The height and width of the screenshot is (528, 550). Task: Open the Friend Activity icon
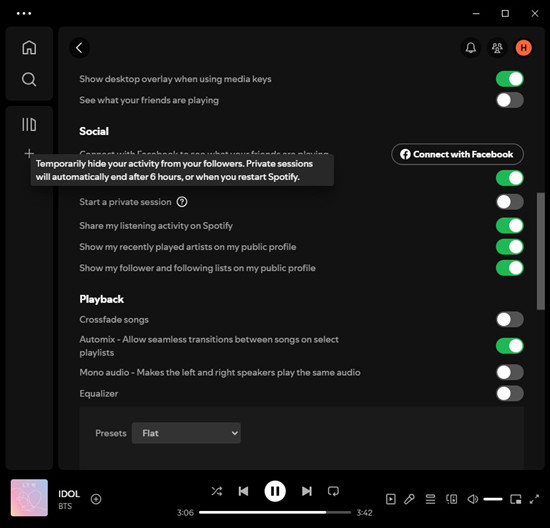point(497,48)
